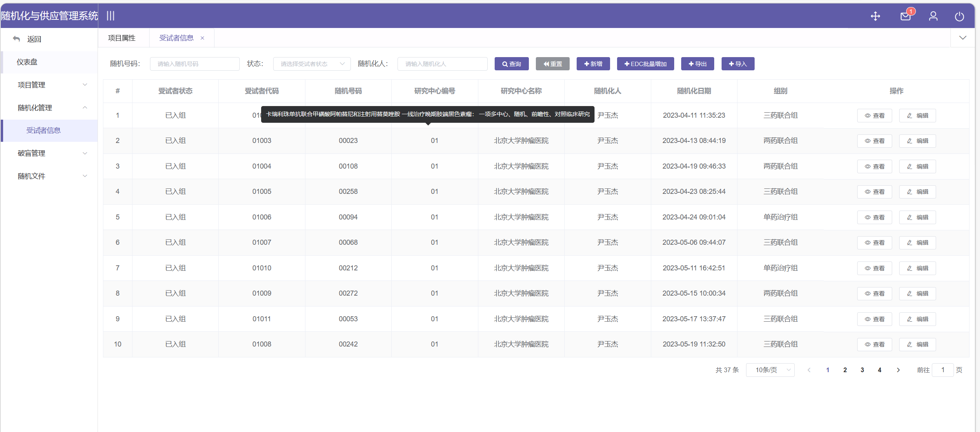Focus the 前往 page number input
980x432 pixels.
[943, 370]
